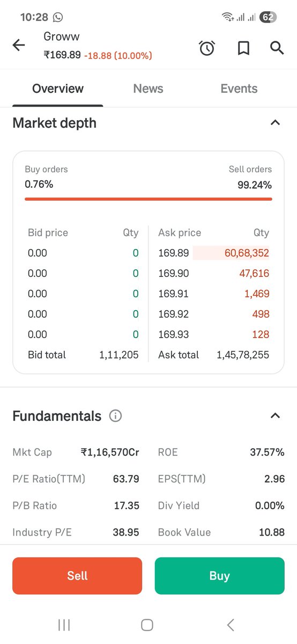Viewport: 297px width, 644px height.
Task: Tap Sell orders 99.24% figure
Action: (x=255, y=185)
